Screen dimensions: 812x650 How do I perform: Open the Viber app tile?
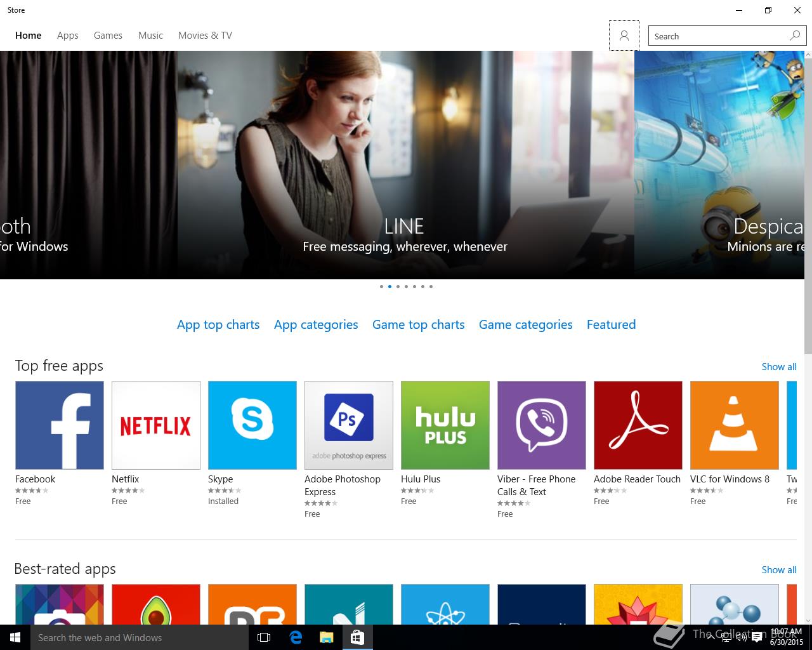click(x=542, y=425)
